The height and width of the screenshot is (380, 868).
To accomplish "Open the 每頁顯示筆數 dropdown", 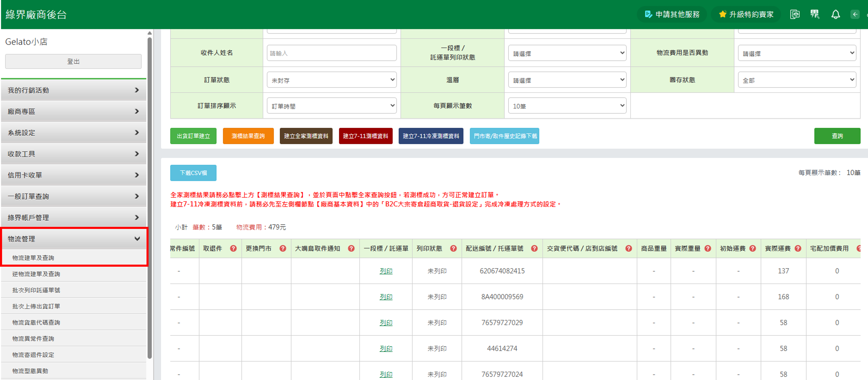I will (x=567, y=106).
